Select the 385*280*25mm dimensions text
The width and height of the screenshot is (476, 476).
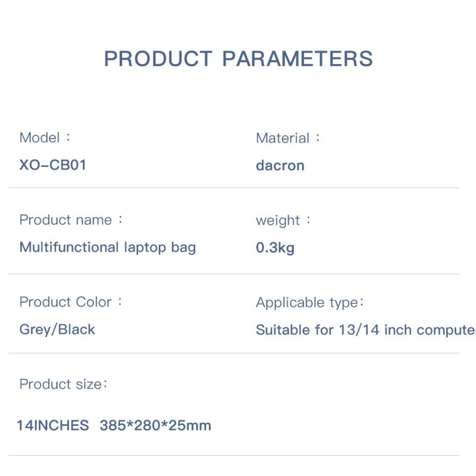click(155, 425)
